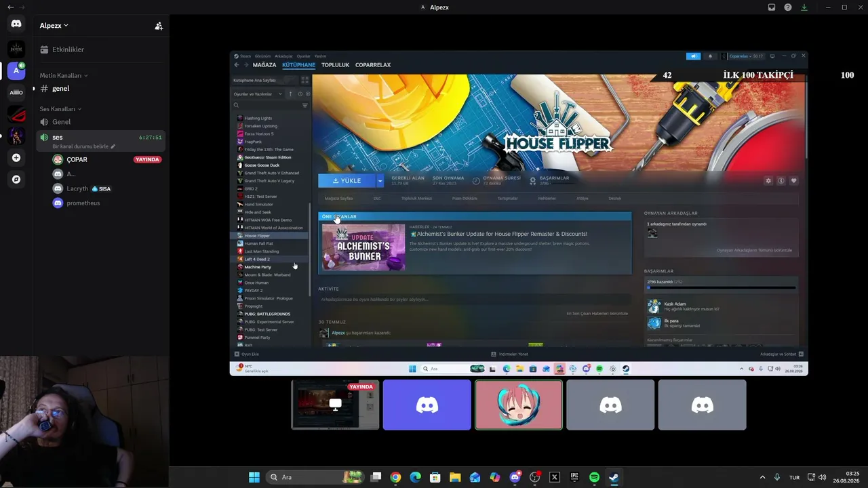The width and height of the screenshot is (868, 488).
Task: Click Steam back arrow in the stream
Action: [237, 65]
